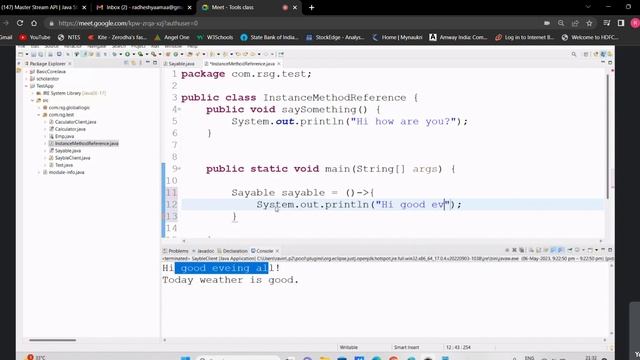
Task: Open the Welcome to HDFC bookmark
Action: (590, 37)
